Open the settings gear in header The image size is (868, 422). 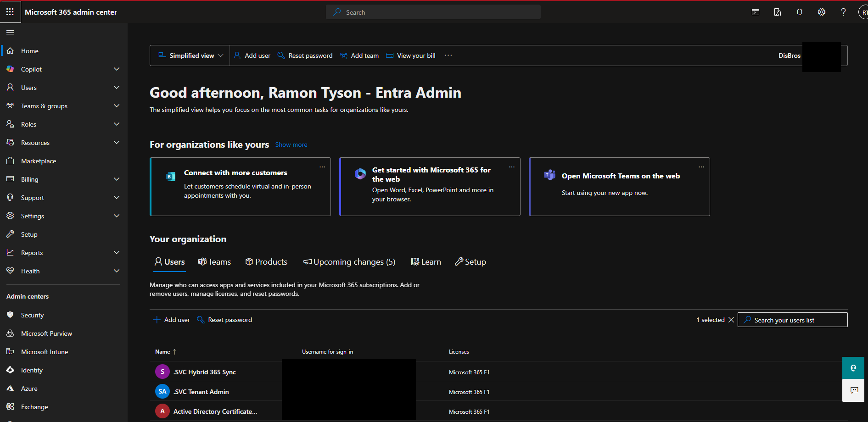(821, 12)
